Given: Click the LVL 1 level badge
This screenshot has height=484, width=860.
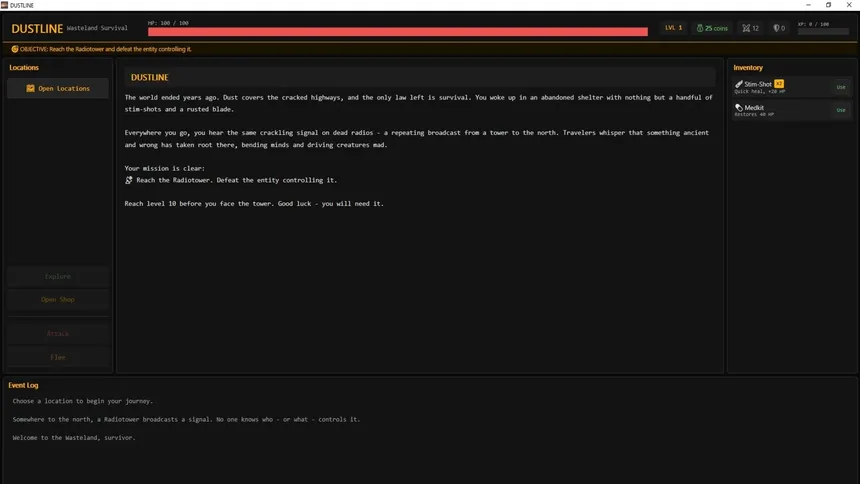Looking at the screenshot, I should [x=674, y=27].
